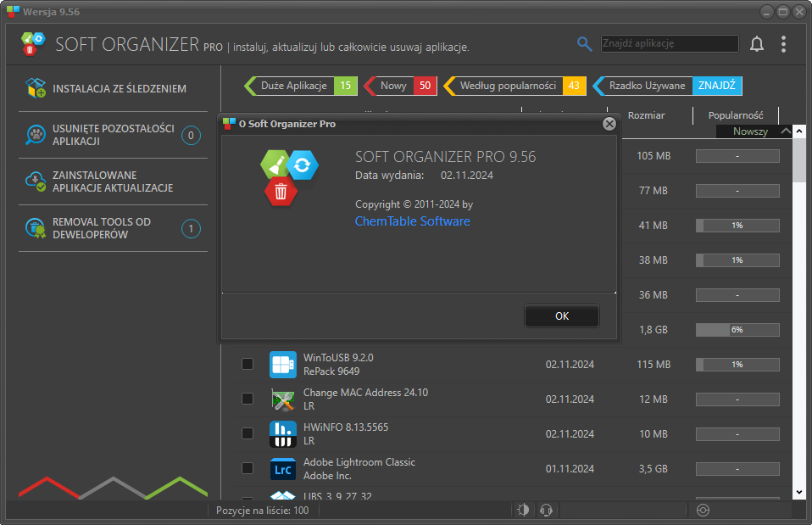Sort by the Rozmiar column header
Image resolution: width=812 pixels, height=525 pixels.
click(x=646, y=115)
